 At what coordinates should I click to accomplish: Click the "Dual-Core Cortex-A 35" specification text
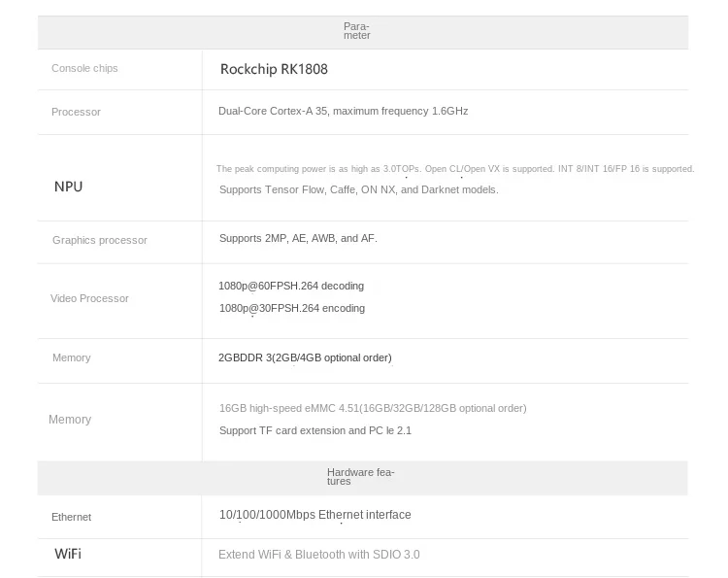[343, 112]
